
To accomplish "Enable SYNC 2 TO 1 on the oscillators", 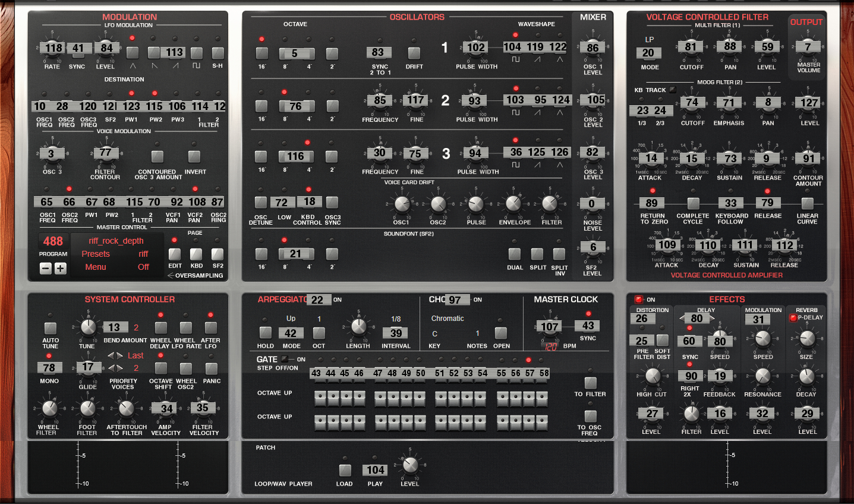I will click(379, 52).
